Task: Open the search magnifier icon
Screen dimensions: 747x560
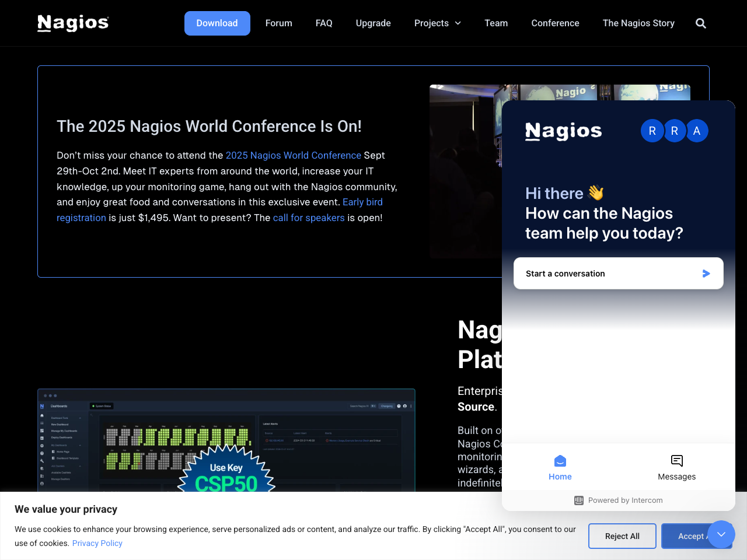Action: pyautogui.click(x=701, y=23)
